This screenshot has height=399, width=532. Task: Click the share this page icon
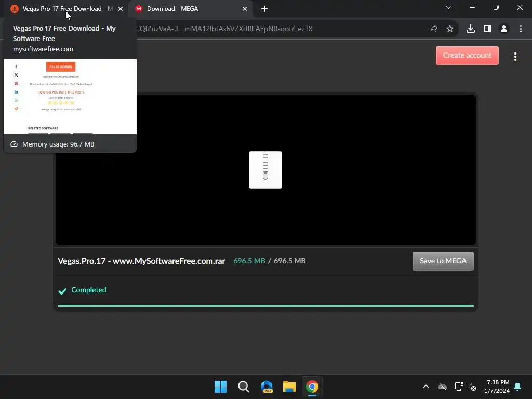pos(433,29)
